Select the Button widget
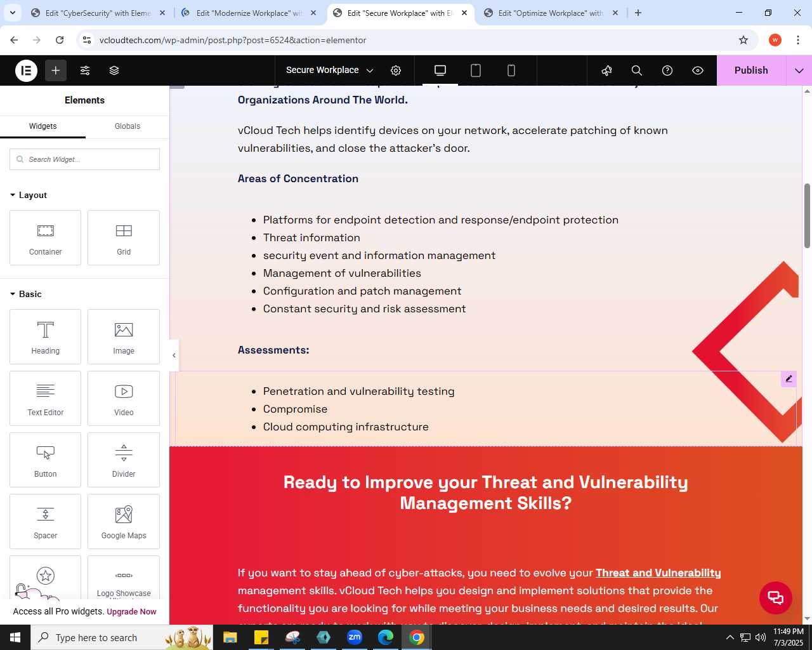The height and width of the screenshot is (650, 812). [46, 460]
